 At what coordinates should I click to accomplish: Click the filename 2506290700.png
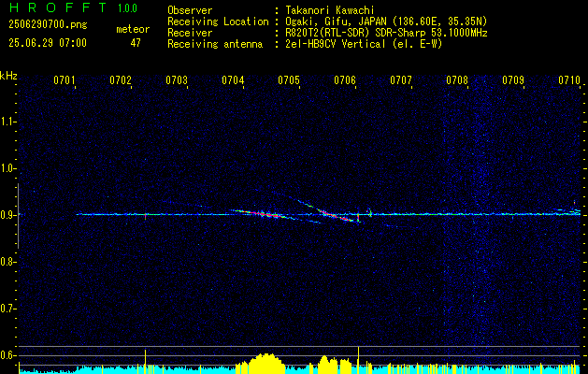coord(48,25)
